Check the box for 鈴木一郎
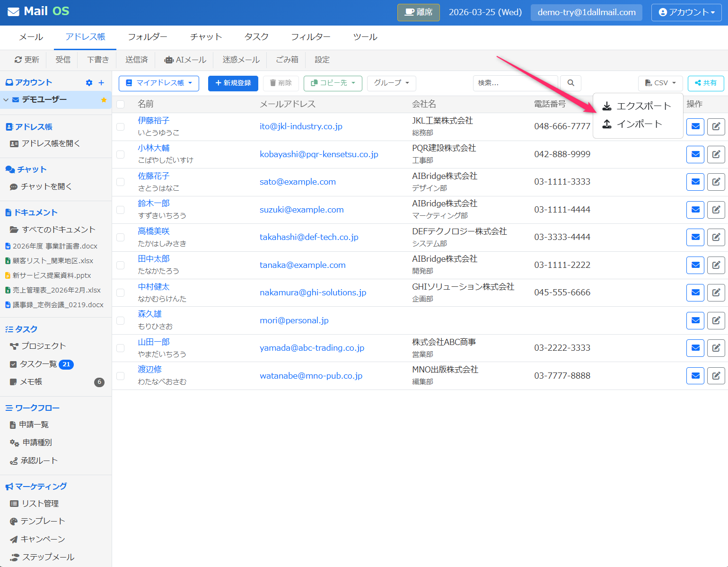The width and height of the screenshot is (728, 567). pyautogui.click(x=121, y=210)
